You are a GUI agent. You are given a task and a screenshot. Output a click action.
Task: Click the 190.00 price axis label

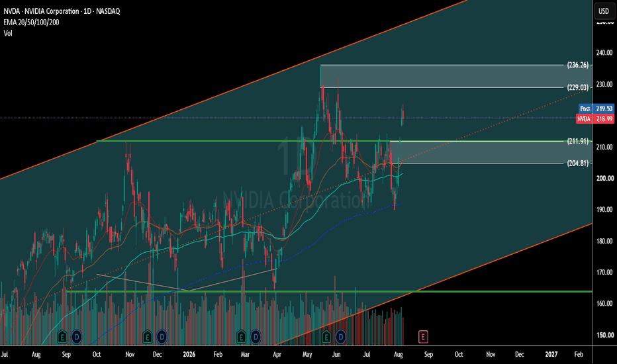point(604,209)
